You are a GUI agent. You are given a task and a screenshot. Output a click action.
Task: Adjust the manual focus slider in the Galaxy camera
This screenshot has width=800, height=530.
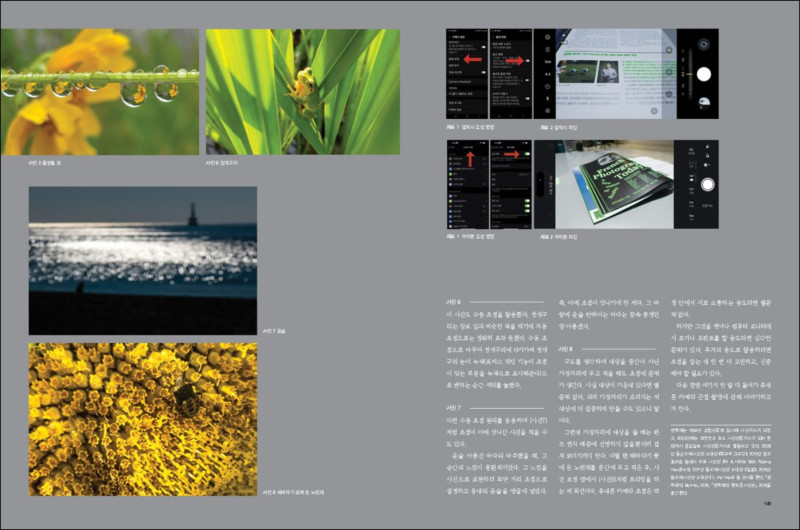(689, 73)
